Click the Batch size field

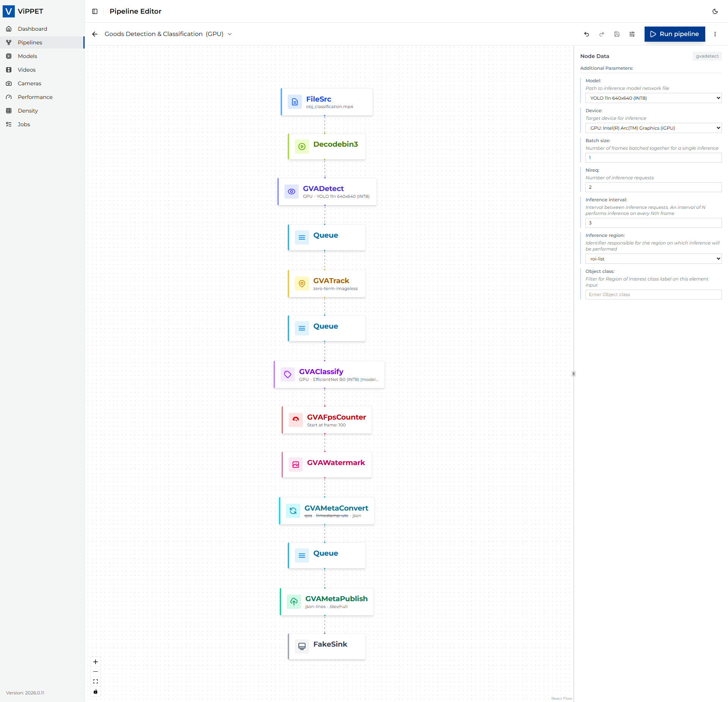(653, 158)
